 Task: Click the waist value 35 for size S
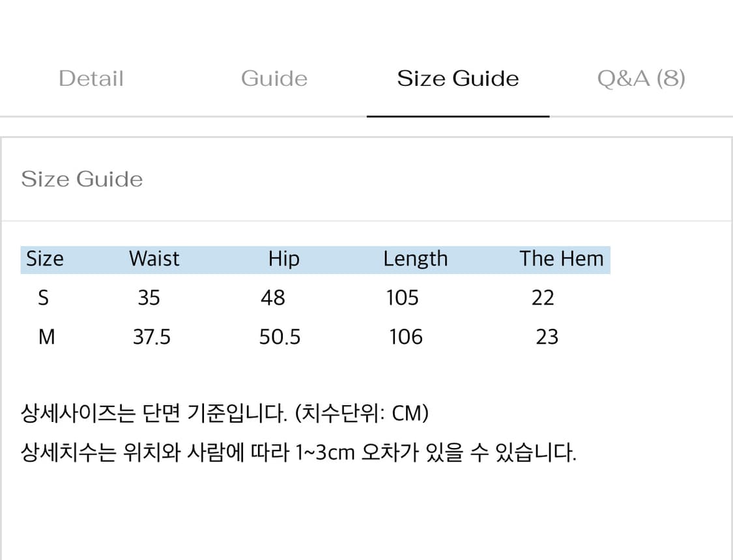149,298
